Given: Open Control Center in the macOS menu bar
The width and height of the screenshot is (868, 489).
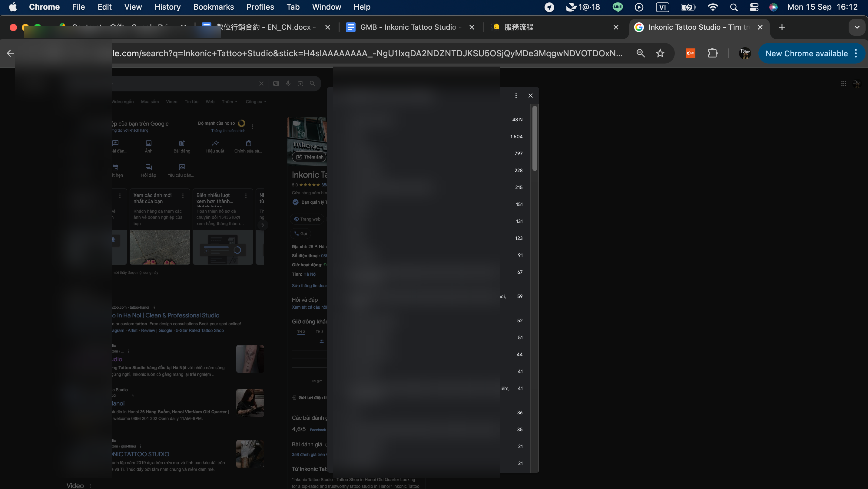Looking at the screenshot, I should coord(754,7).
